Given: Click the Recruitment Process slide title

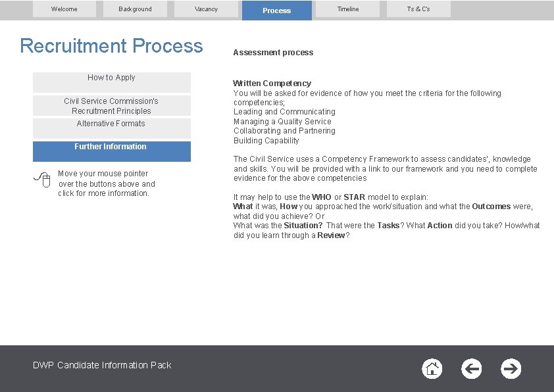Looking at the screenshot, I should tap(111, 46).
